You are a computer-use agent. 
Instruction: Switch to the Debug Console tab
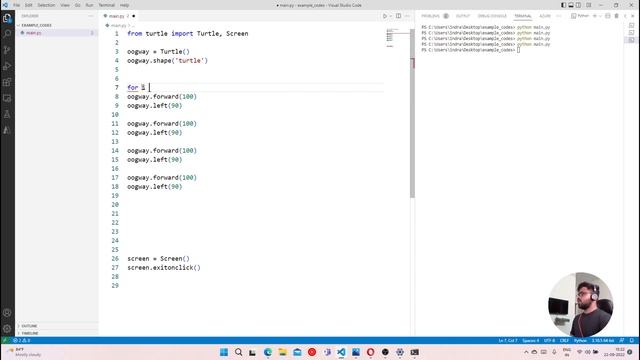(492, 16)
